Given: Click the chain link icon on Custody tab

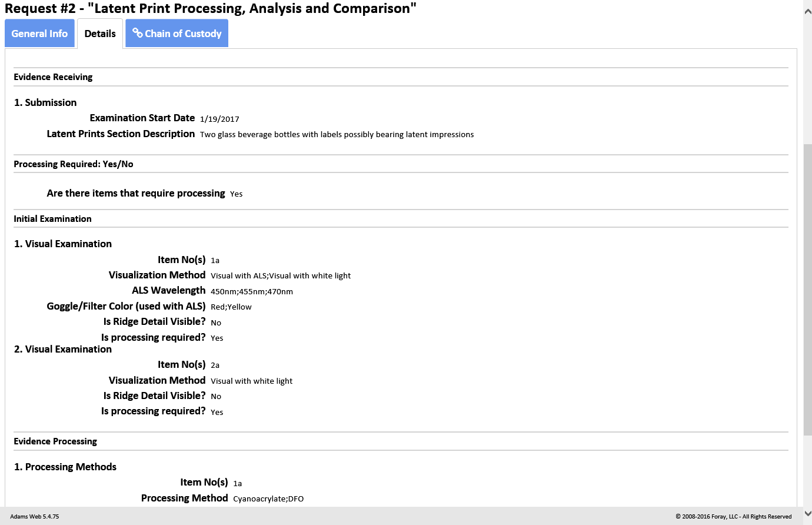Looking at the screenshot, I should (x=138, y=33).
